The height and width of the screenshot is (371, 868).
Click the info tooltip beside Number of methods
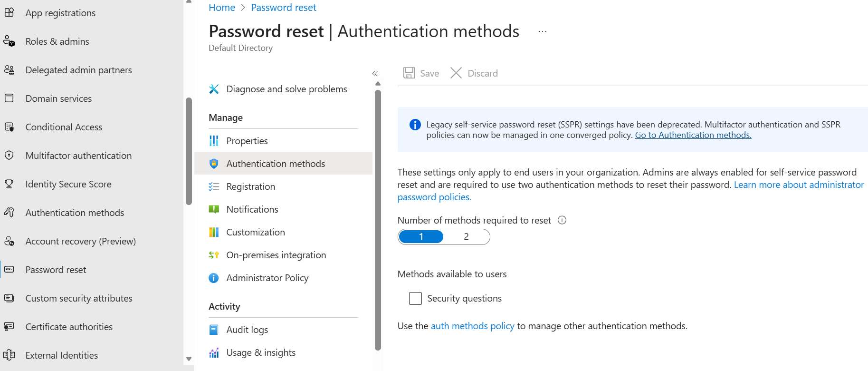pos(562,220)
